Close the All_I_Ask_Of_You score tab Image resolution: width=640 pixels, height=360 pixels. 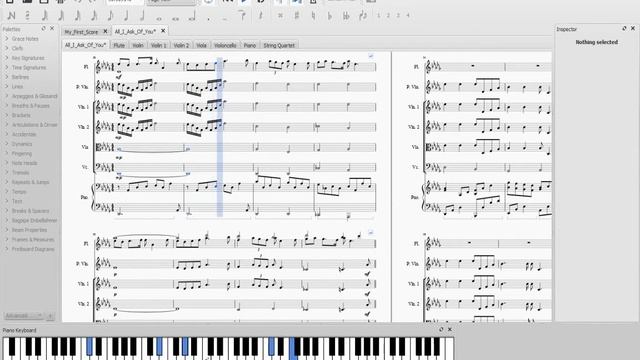[163, 31]
